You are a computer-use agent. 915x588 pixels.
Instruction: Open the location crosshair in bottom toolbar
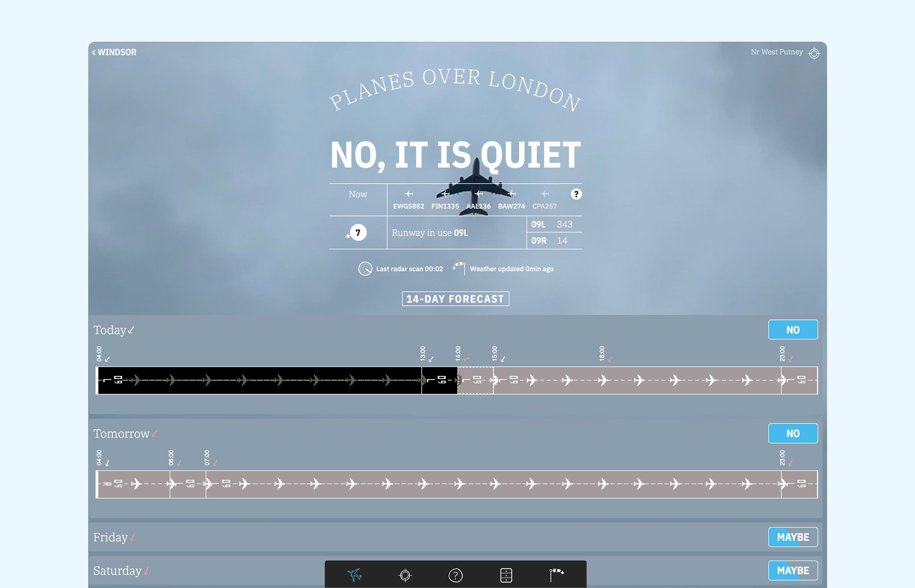[405, 575]
